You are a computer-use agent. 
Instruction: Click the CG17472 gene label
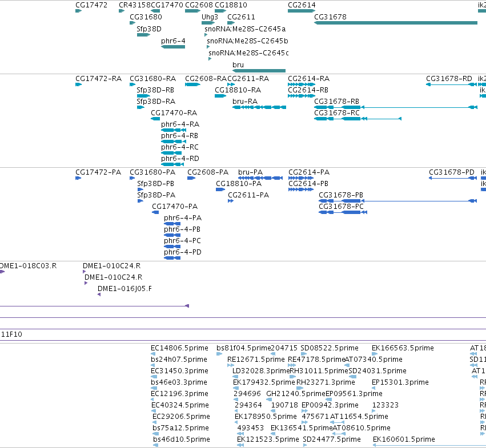tap(91, 5)
